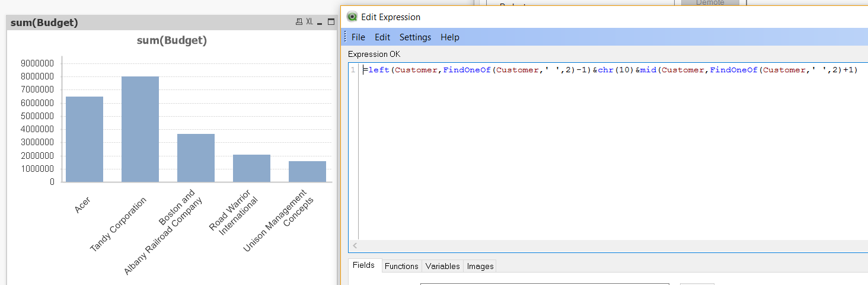Click the sum(Budget) title inside the chart

171,40
